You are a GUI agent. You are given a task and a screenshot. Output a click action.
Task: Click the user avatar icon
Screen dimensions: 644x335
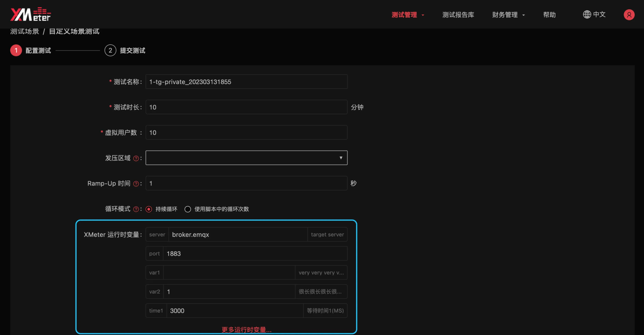[629, 14]
